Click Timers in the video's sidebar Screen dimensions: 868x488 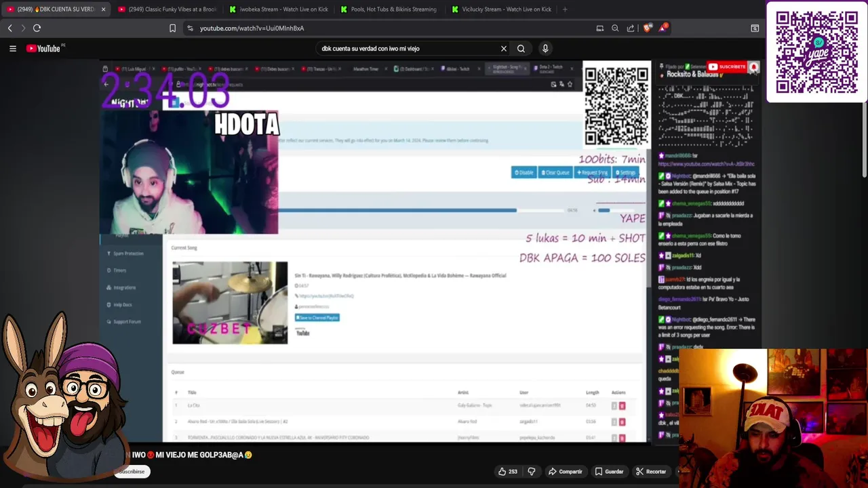pyautogui.click(x=119, y=270)
